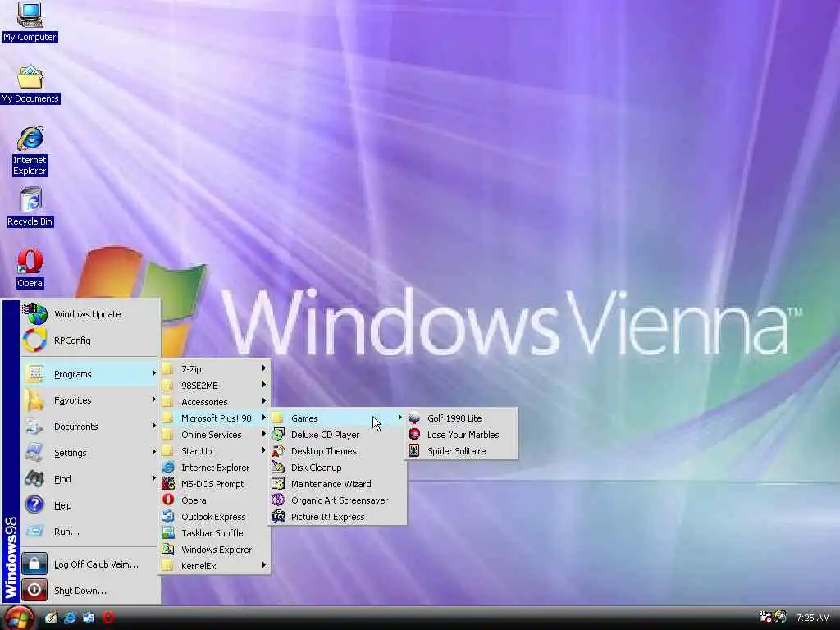Choose Opera in the Programs menu
Viewport: 840px width, 630px height.
[214, 500]
